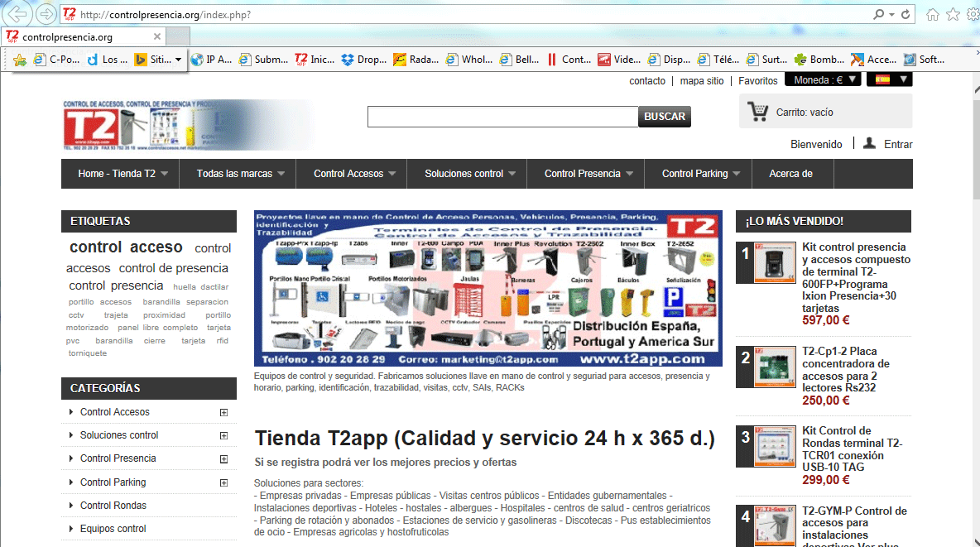Open the Vide... favorites bookmark
980x547 pixels.
click(619, 60)
